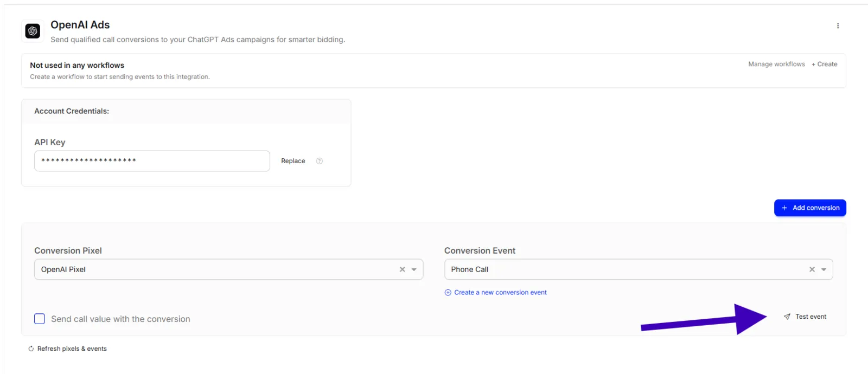868x374 pixels.
Task: Click the Conversion Pixel label
Action: click(68, 250)
